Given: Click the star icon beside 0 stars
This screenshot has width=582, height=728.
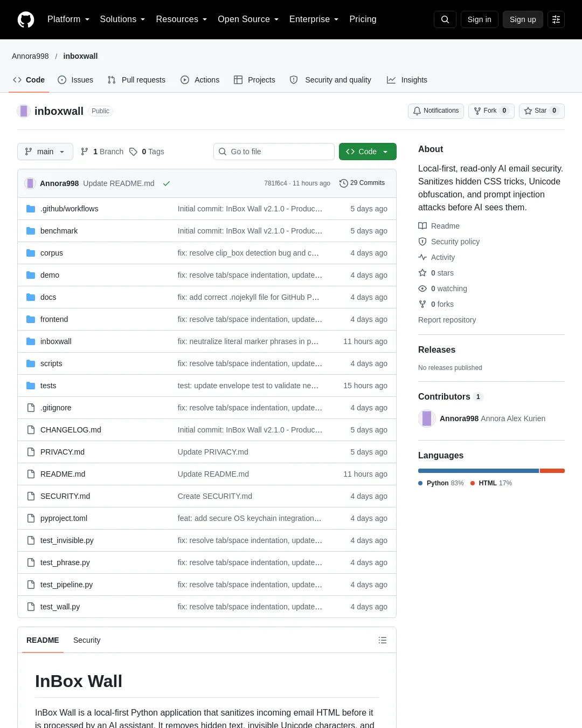Looking at the screenshot, I should [x=422, y=273].
